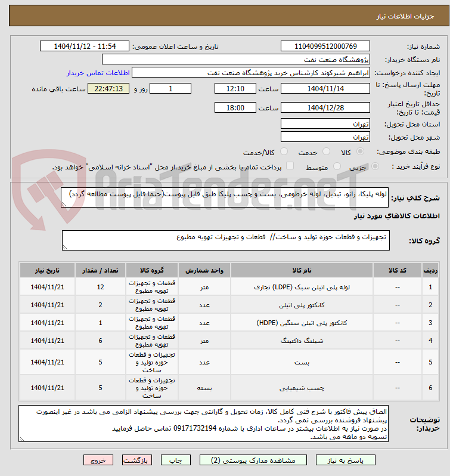Click the response deadline date 1404/11/14
The width and height of the screenshot is (450, 476).
click(x=325, y=88)
